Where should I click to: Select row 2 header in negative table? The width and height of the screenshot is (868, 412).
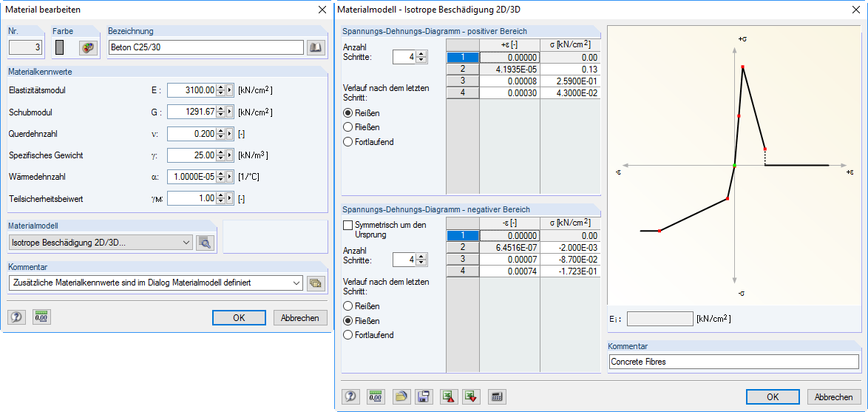point(463,248)
